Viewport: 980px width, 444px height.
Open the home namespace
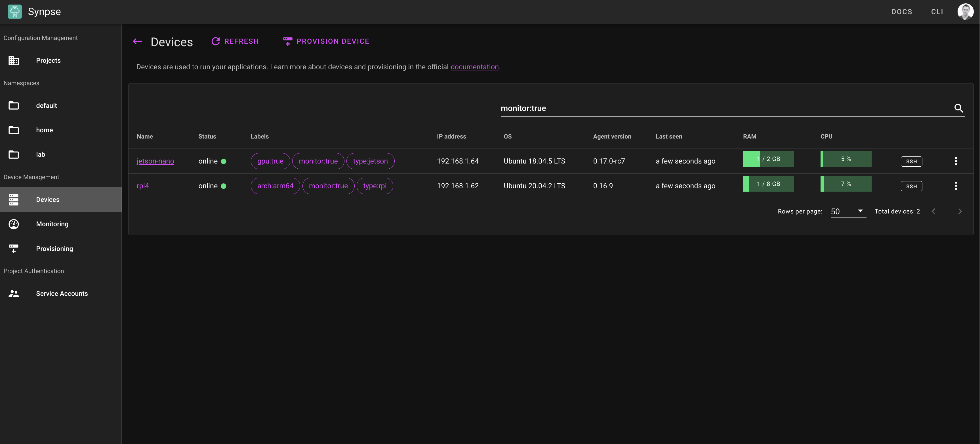tap(44, 130)
